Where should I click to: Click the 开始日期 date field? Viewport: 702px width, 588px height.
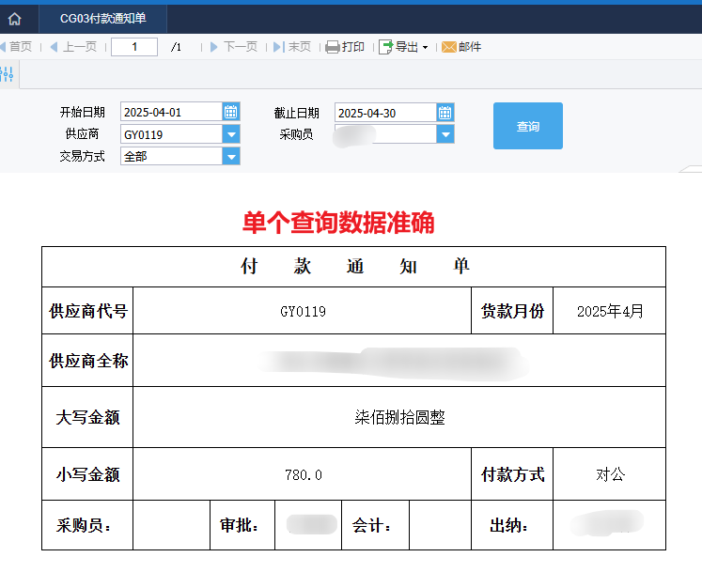tap(171, 112)
